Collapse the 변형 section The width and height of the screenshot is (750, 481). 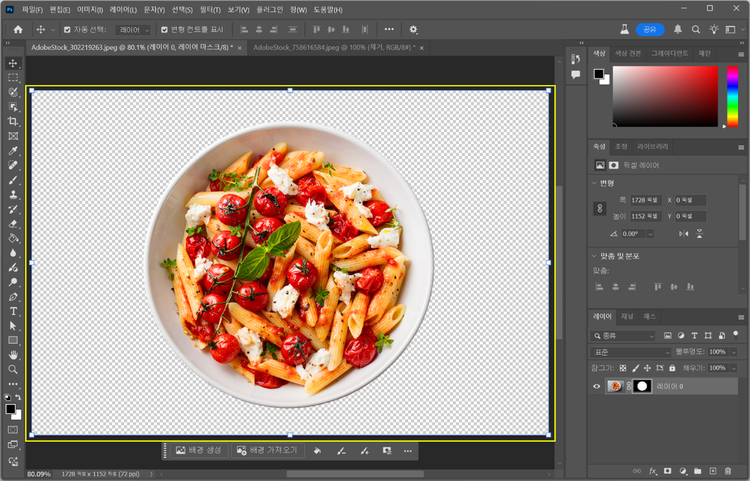(595, 183)
